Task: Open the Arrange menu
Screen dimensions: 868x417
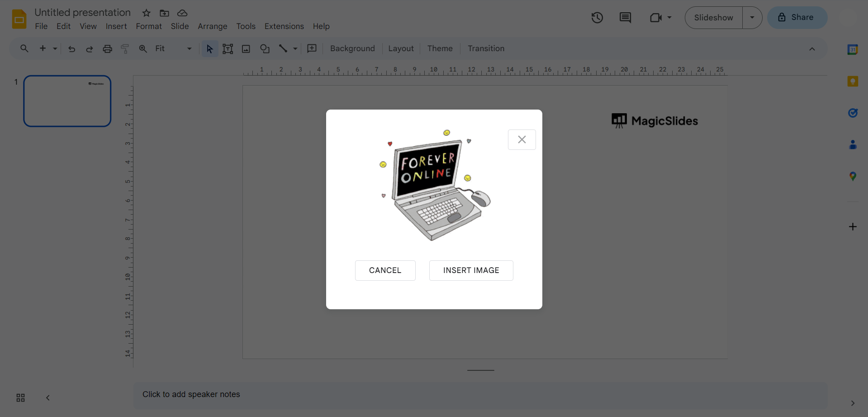Action: (x=212, y=26)
